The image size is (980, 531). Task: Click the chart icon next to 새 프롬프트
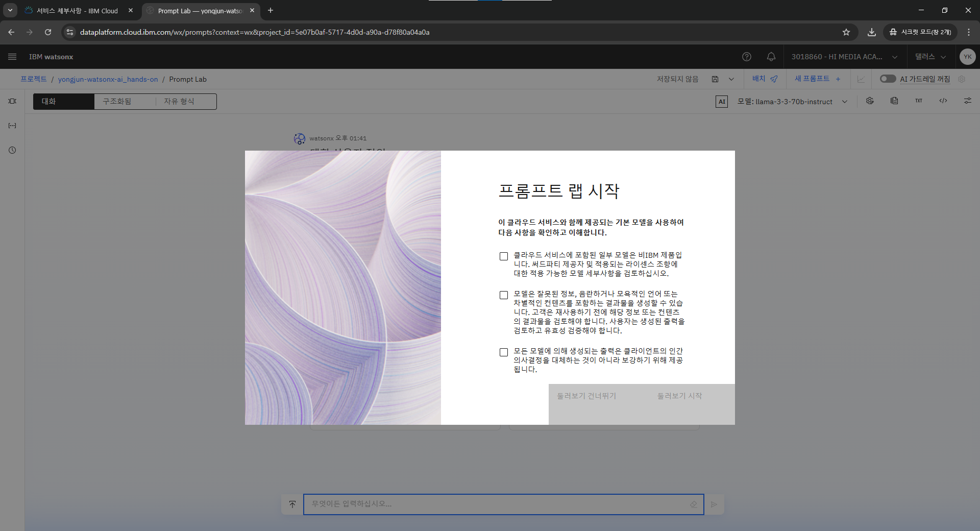(861, 79)
